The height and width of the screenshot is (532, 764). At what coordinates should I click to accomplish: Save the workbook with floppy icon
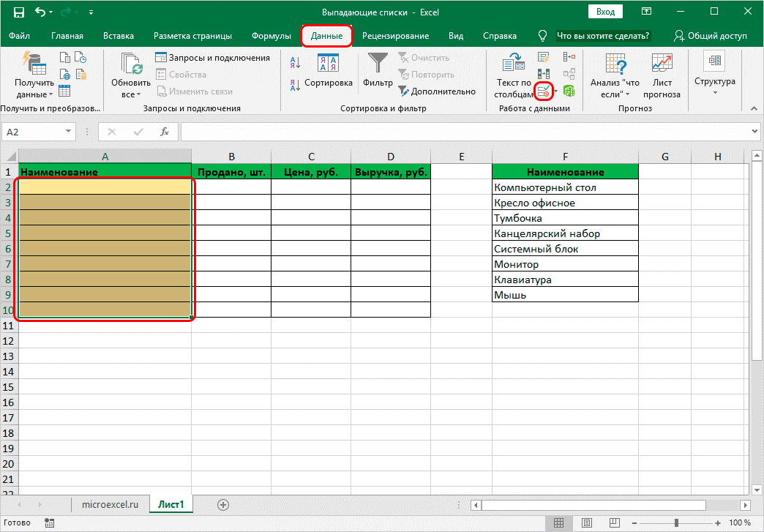(x=19, y=12)
